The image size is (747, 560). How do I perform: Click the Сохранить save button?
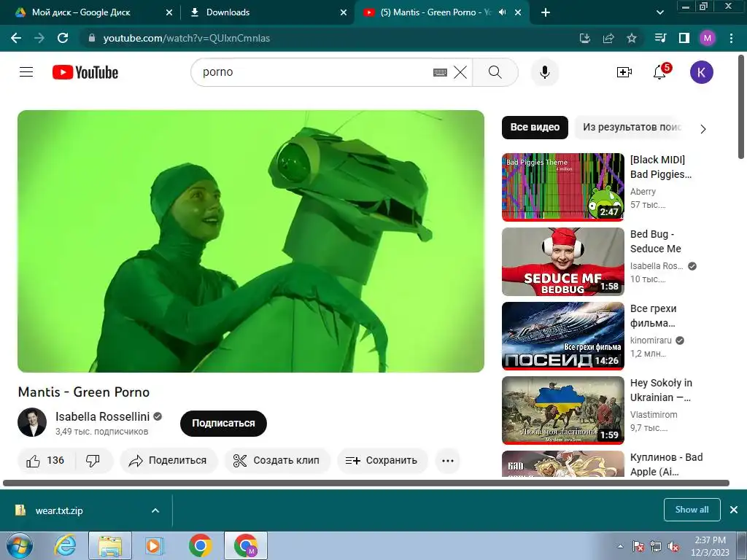click(x=382, y=461)
